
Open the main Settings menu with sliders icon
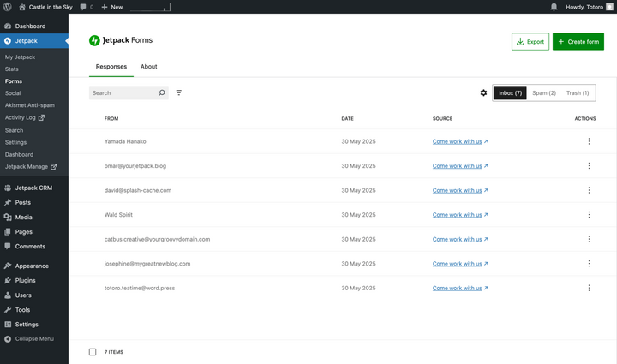coord(33,325)
